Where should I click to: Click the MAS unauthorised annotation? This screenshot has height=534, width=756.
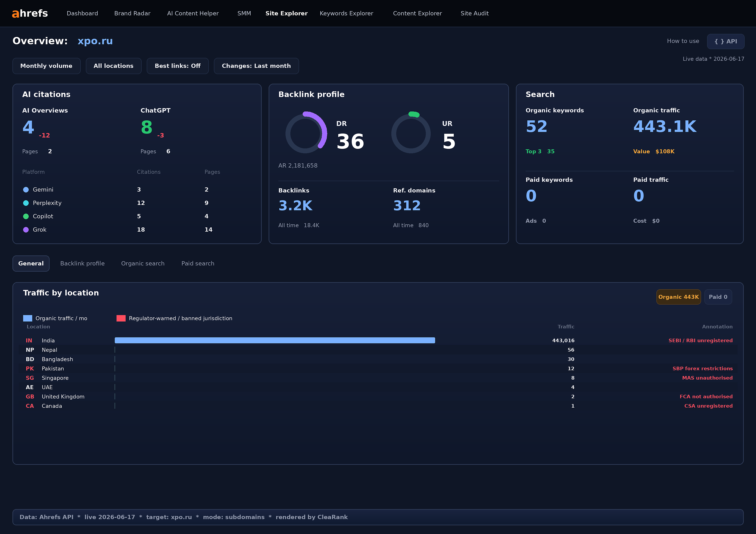click(708, 378)
